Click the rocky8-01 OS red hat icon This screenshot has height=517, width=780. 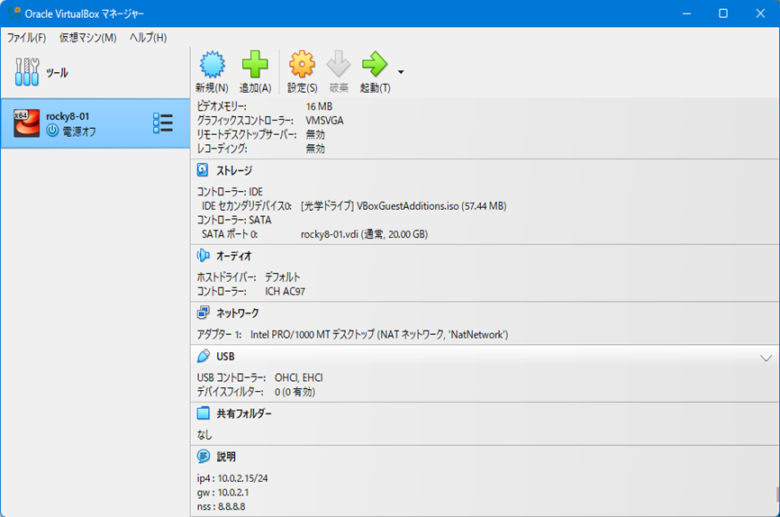pos(26,123)
